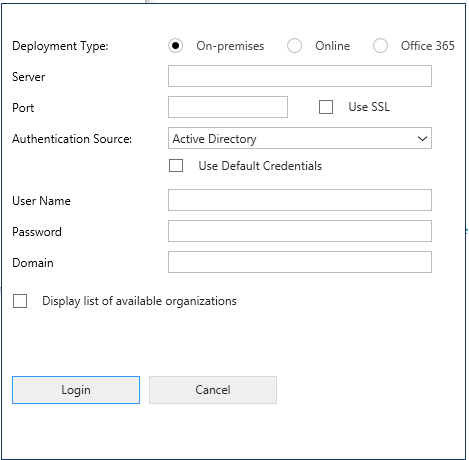Click the User Name input field
The width and height of the screenshot is (469, 460).
coord(300,200)
